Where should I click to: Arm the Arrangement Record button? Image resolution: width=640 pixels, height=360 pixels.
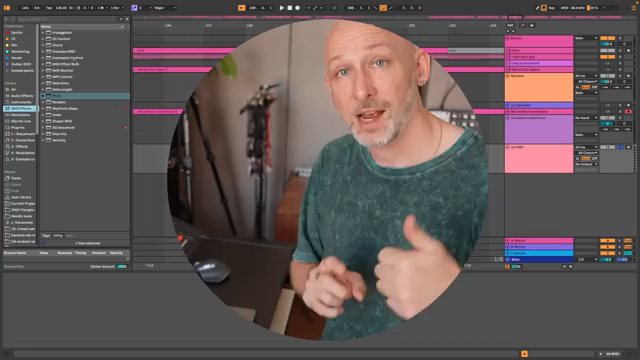click(x=298, y=8)
